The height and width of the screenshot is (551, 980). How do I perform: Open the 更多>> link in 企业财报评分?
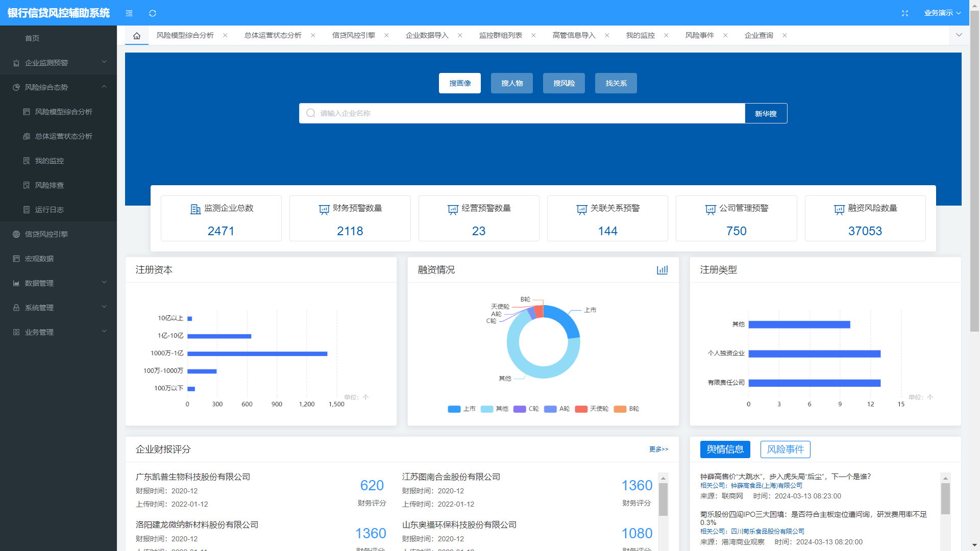click(658, 449)
